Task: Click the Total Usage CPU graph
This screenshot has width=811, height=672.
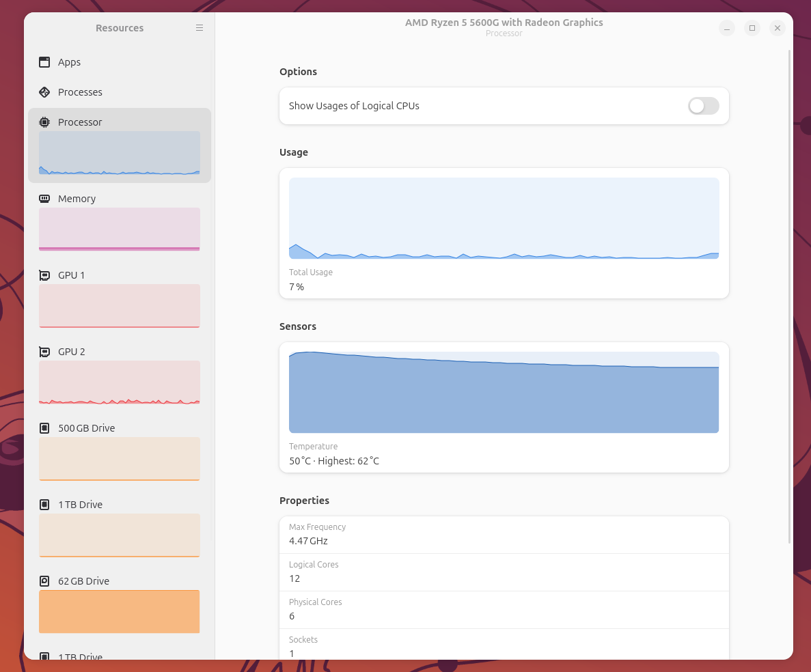Action: [x=504, y=218]
